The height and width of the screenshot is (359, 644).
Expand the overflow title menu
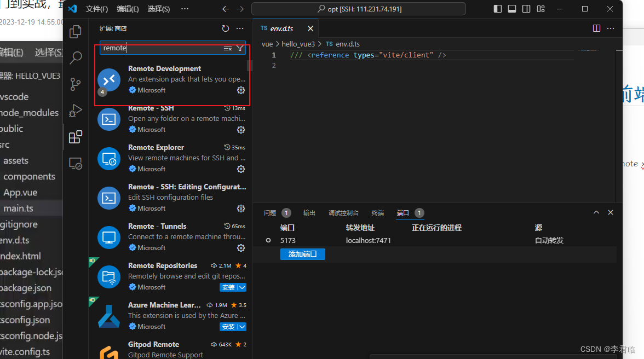coord(185,9)
